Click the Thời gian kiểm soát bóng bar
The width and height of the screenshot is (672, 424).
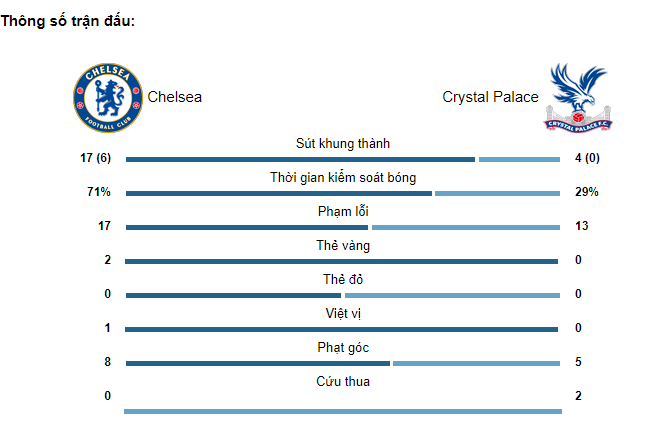click(342, 193)
